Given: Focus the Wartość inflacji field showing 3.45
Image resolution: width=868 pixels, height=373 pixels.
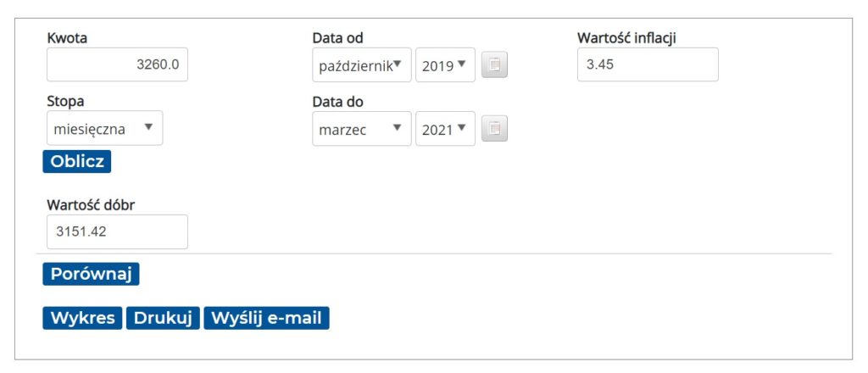Looking at the screenshot, I should [648, 64].
